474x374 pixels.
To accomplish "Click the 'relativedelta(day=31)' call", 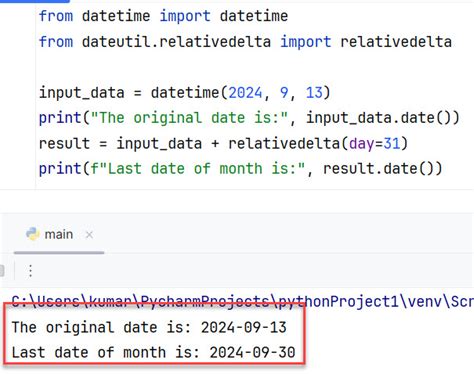I will (318, 144).
